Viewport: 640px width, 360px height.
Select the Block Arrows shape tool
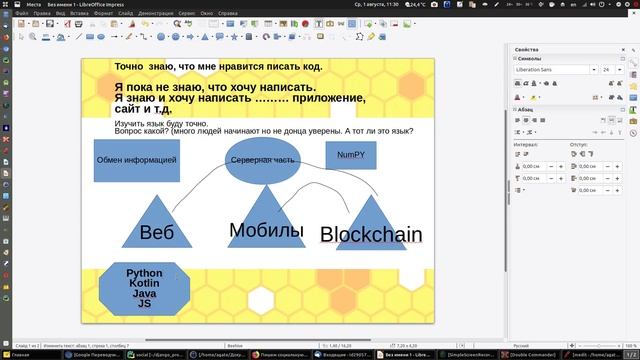[x=190, y=37]
